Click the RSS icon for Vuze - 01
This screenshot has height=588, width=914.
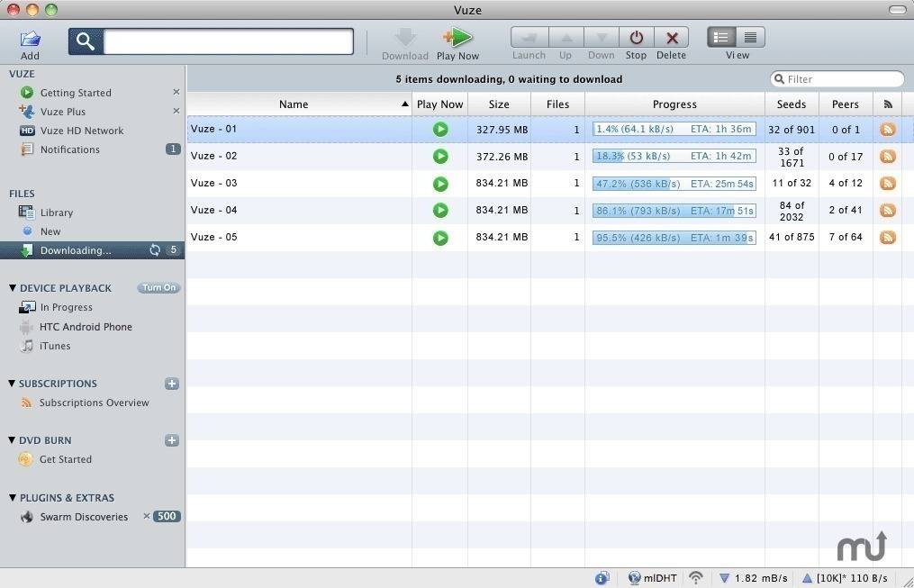click(x=888, y=130)
